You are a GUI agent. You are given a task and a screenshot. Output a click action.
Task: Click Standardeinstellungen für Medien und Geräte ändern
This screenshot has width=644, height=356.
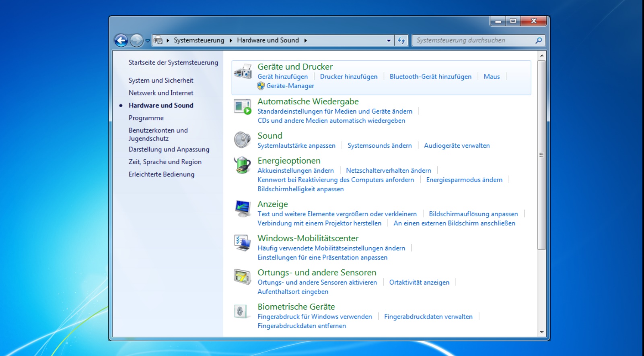pyautogui.click(x=335, y=111)
